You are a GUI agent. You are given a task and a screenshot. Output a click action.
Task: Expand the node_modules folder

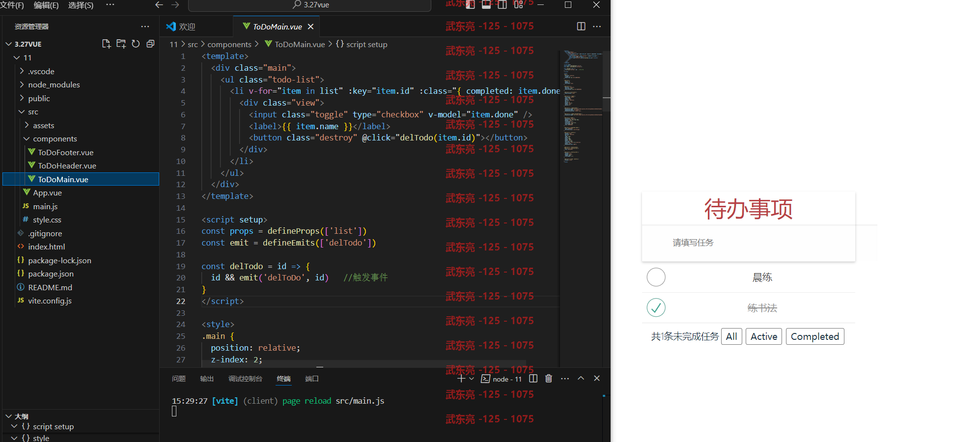[x=22, y=84]
